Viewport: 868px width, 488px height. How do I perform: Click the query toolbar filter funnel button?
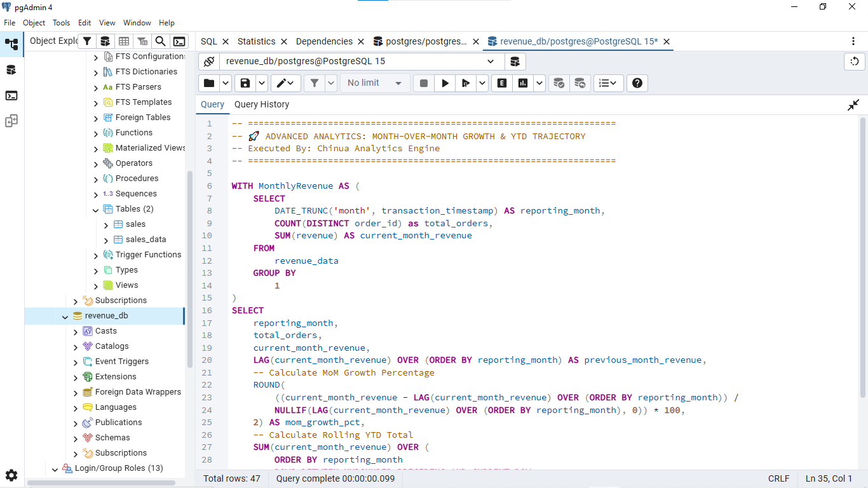coord(315,83)
